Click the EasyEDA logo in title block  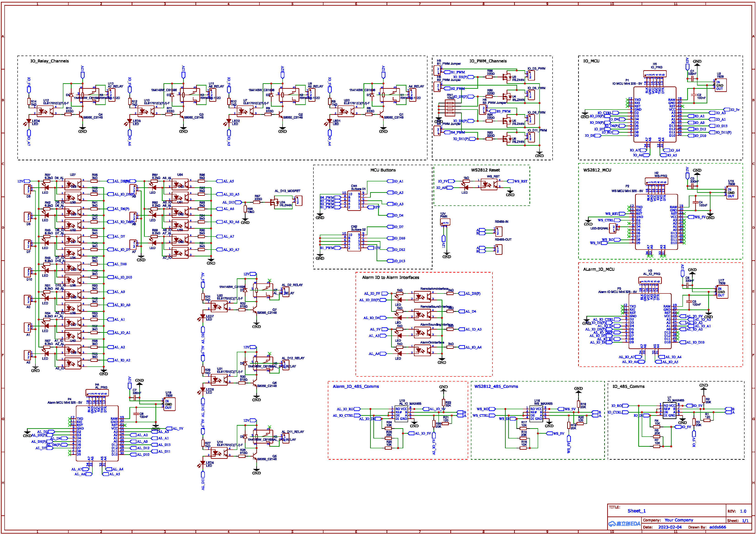625,524
